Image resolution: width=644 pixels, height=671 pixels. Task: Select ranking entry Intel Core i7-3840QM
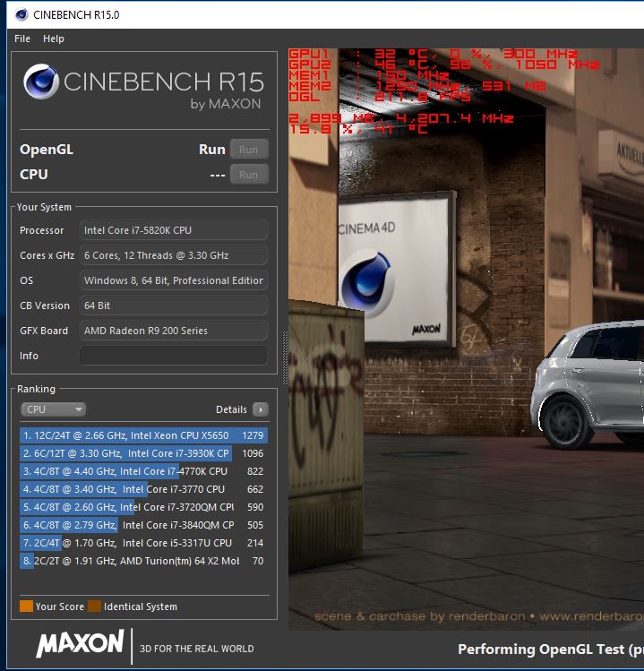[x=144, y=525]
